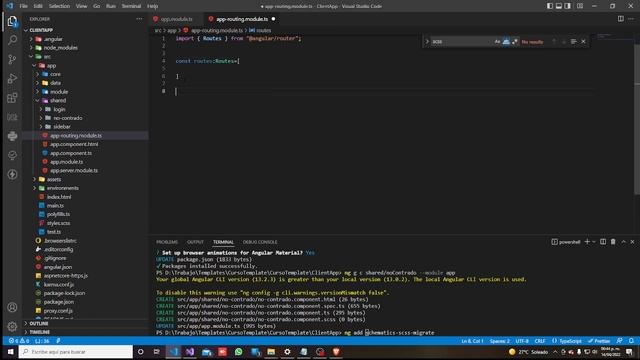Maximize the terminal panel size
Screen dimensions: 640x360
[x=623, y=242]
